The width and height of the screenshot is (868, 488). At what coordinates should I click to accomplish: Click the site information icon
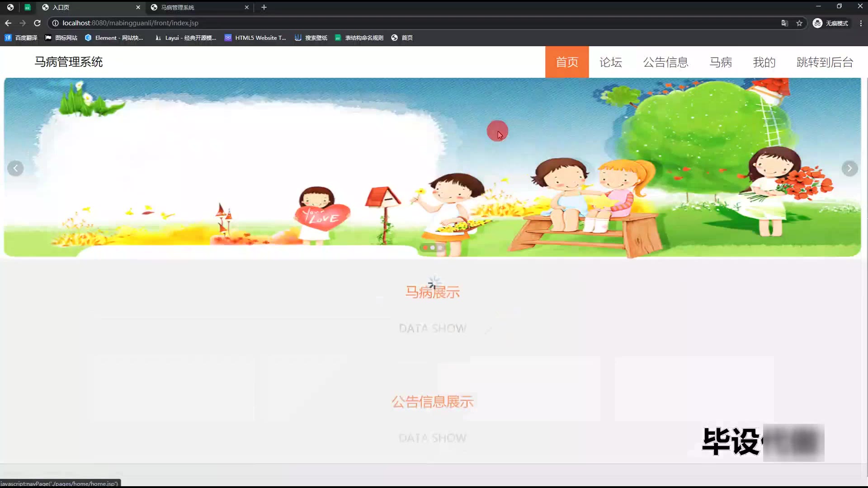pos(55,23)
